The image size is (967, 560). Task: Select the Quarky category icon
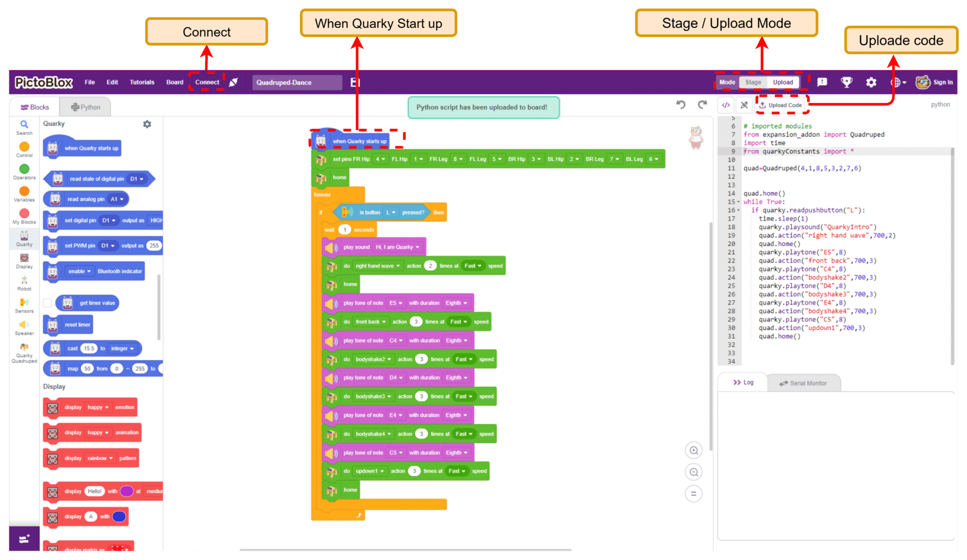click(x=24, y=239)
